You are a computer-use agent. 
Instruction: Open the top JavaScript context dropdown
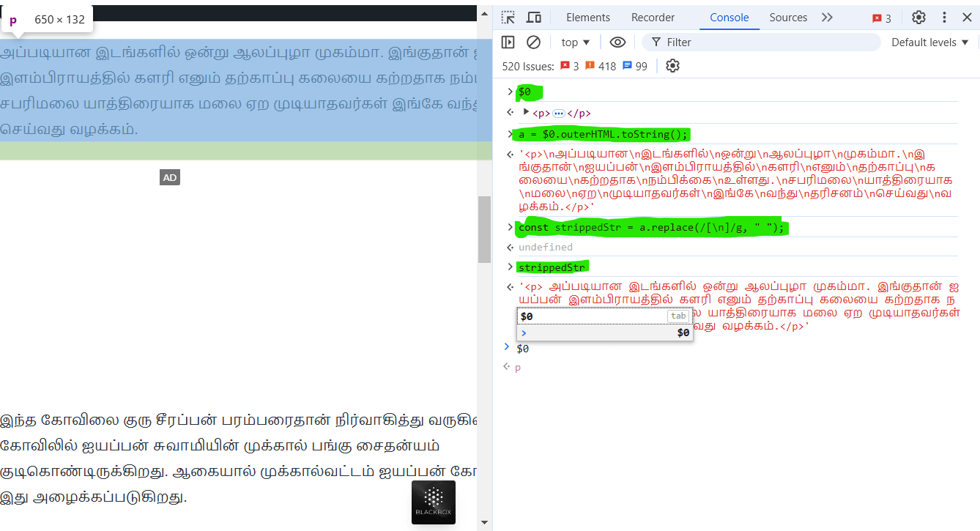576,42
